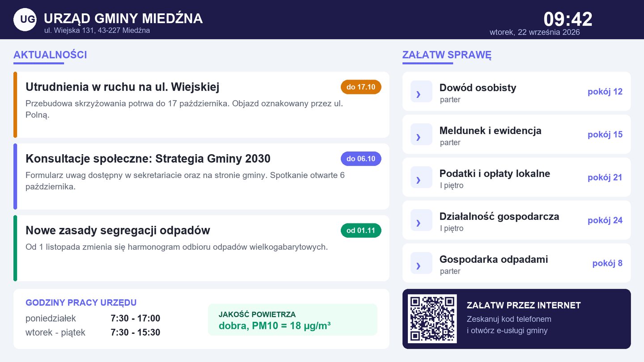Viewport: 644px width, 362px height.
Task: Select the 'pokój 8' room label
Action: pos(607,264)
